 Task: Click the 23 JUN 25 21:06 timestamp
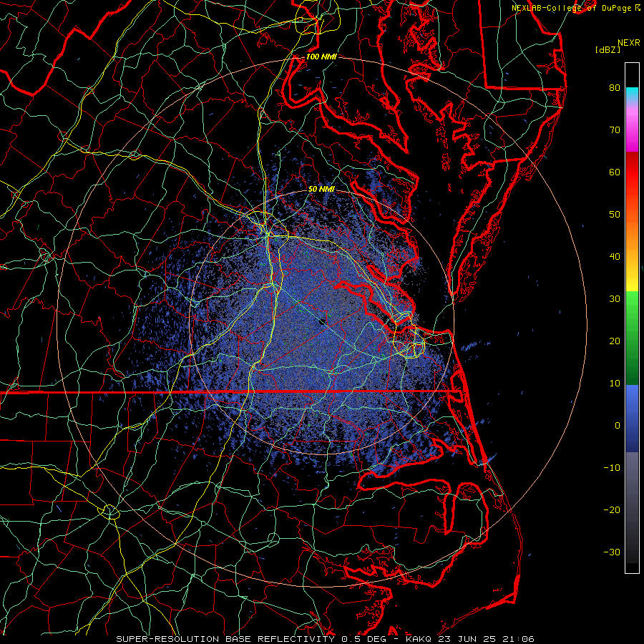pos(487,639)
